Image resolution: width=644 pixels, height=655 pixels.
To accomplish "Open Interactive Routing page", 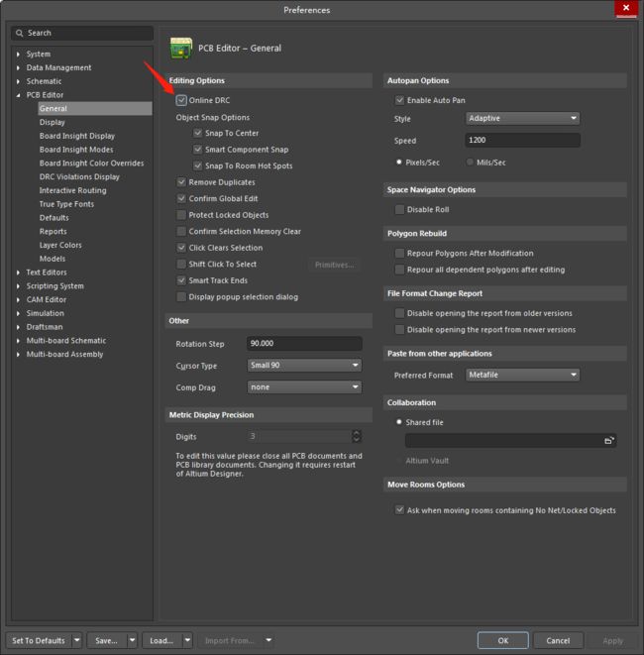I will pos(72,190).
